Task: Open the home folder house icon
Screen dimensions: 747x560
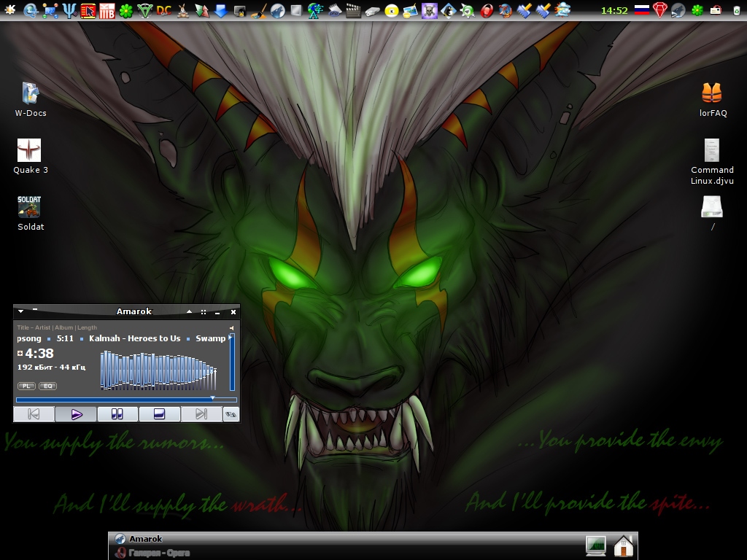Action: 624,545
